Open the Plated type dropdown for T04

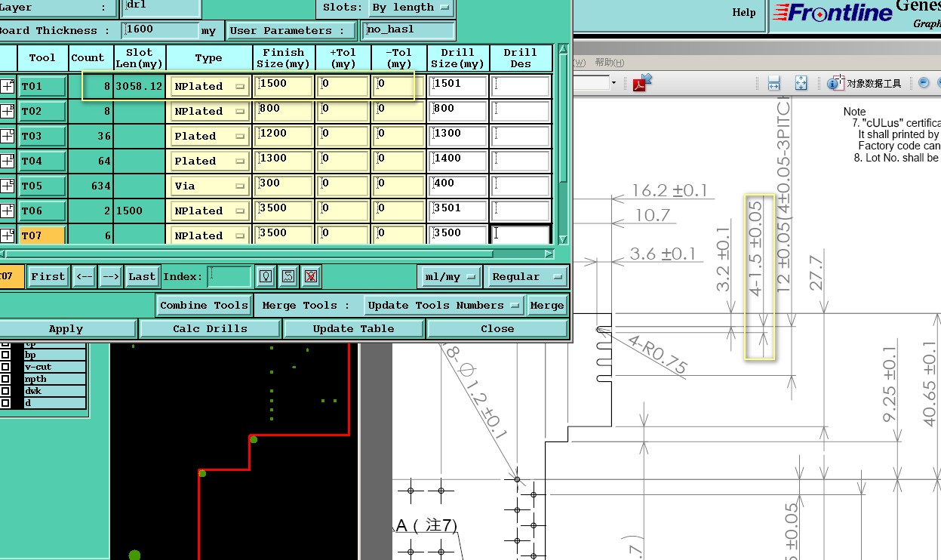pos(211,161)
